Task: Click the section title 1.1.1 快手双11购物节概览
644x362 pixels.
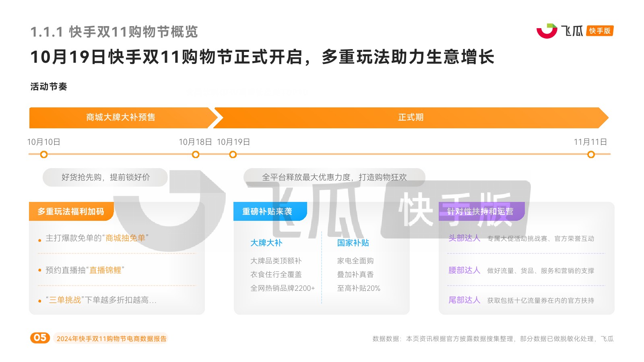Action: coord(114,32)
